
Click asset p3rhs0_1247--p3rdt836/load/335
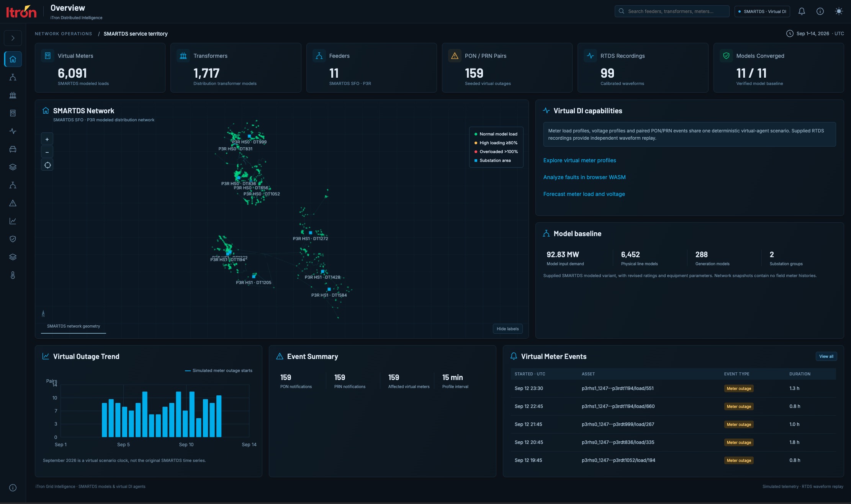[618, 442]
